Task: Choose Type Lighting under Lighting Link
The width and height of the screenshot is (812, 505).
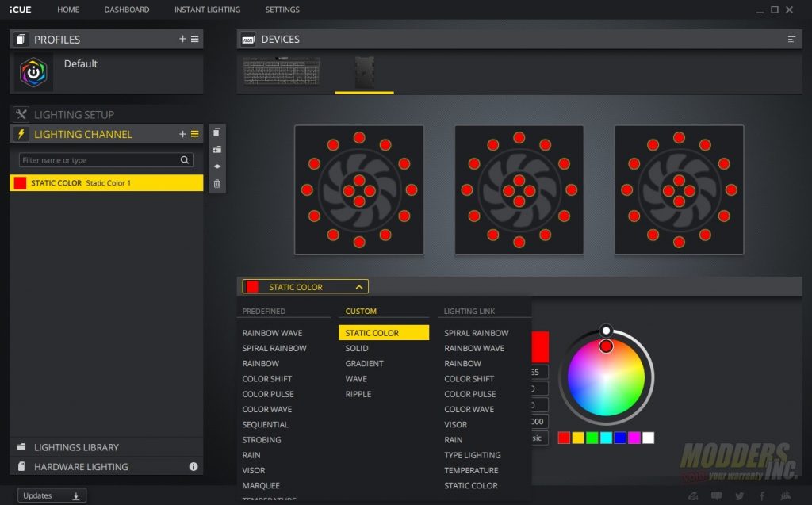Action: 473,455
